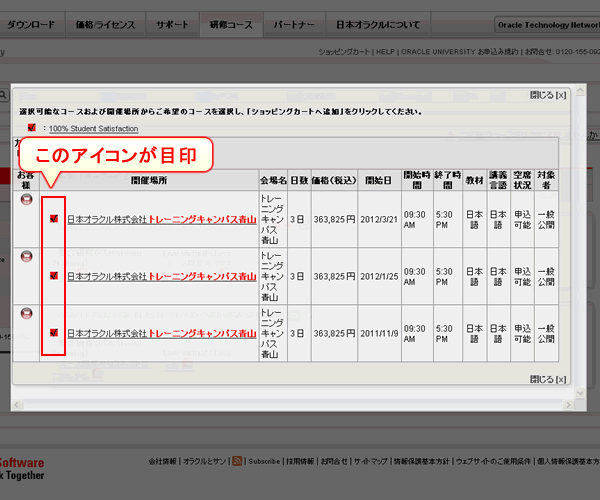The height and width of the screenshot is (500, 600).
Task: Click the 363,825円 price in 2012/3/21 row
Action: (x=334, y=220)
